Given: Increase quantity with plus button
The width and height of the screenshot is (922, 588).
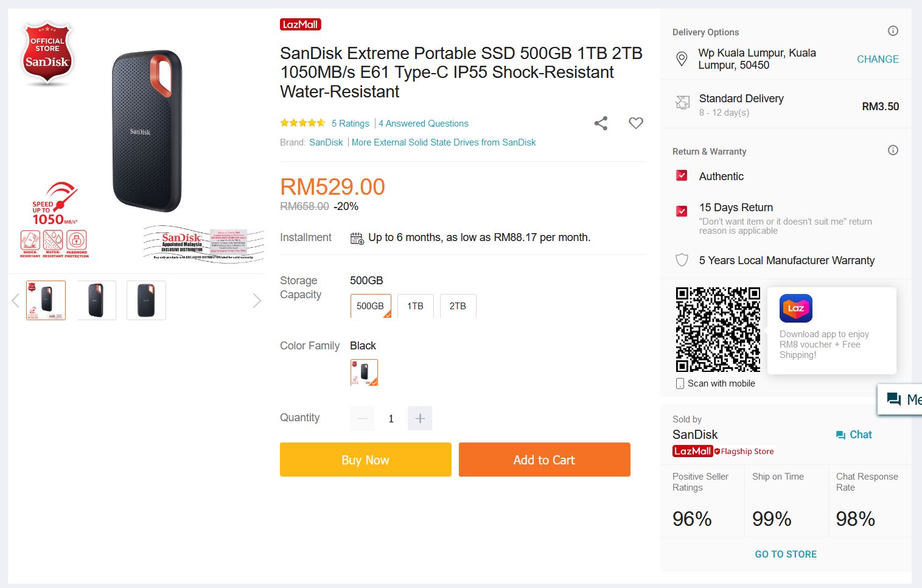Looking at the screenshot, I should [420, 418].
